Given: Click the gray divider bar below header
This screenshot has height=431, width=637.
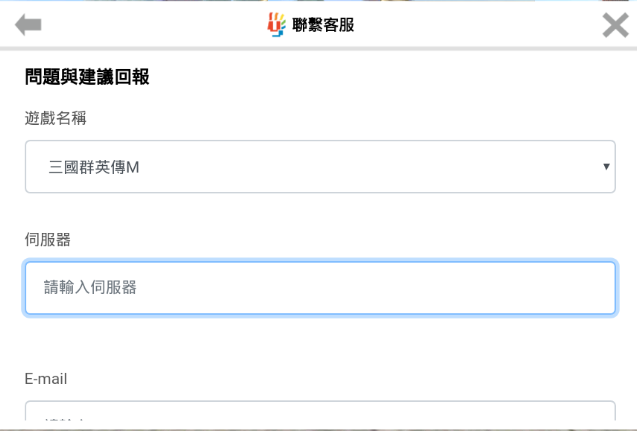Looking at the screenshot, I should [318, 49].
